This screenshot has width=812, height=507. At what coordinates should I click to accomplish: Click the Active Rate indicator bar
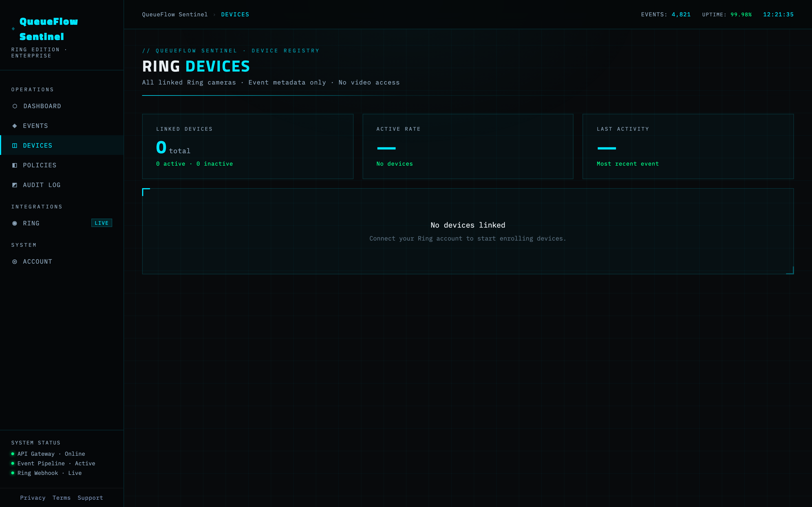pyautogui.click(x=386, y=148)
